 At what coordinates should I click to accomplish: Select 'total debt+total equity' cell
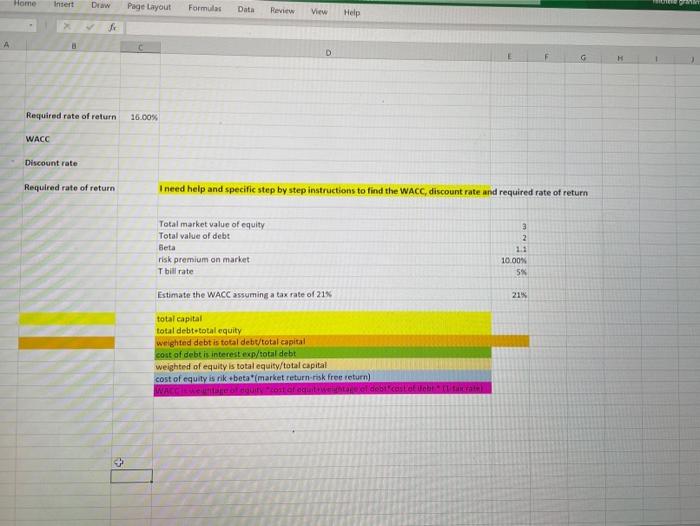tap(323, 330)
